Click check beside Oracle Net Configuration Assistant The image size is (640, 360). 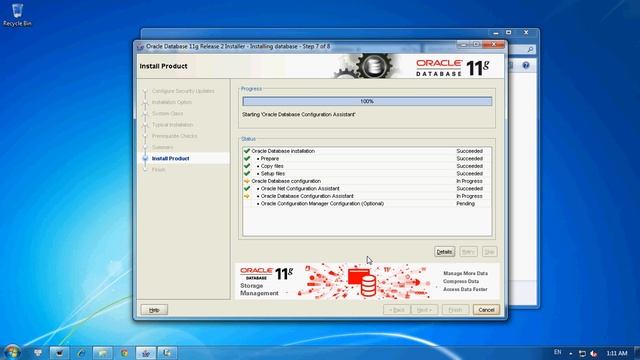coord(247,189)
